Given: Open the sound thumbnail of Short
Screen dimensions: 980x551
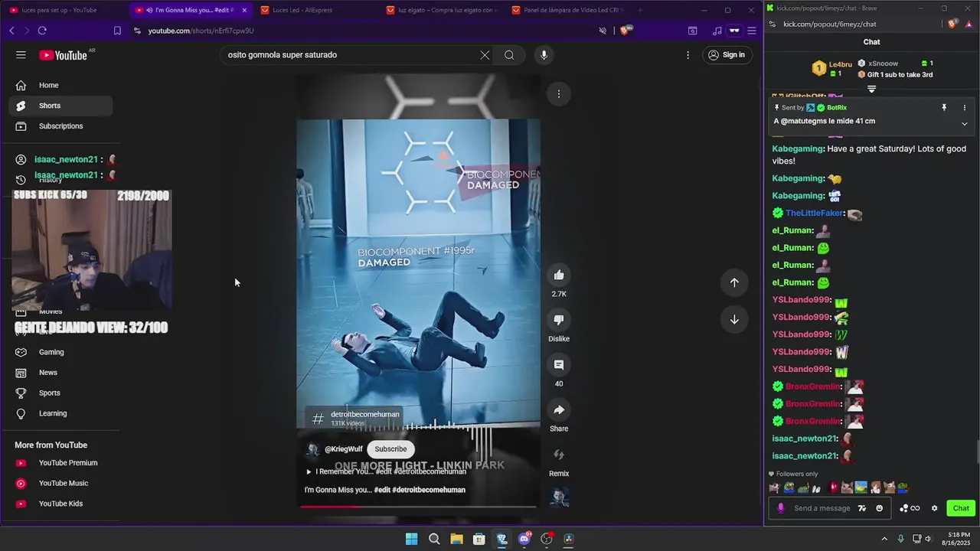Looking at the screenshot, I should 559,497.
